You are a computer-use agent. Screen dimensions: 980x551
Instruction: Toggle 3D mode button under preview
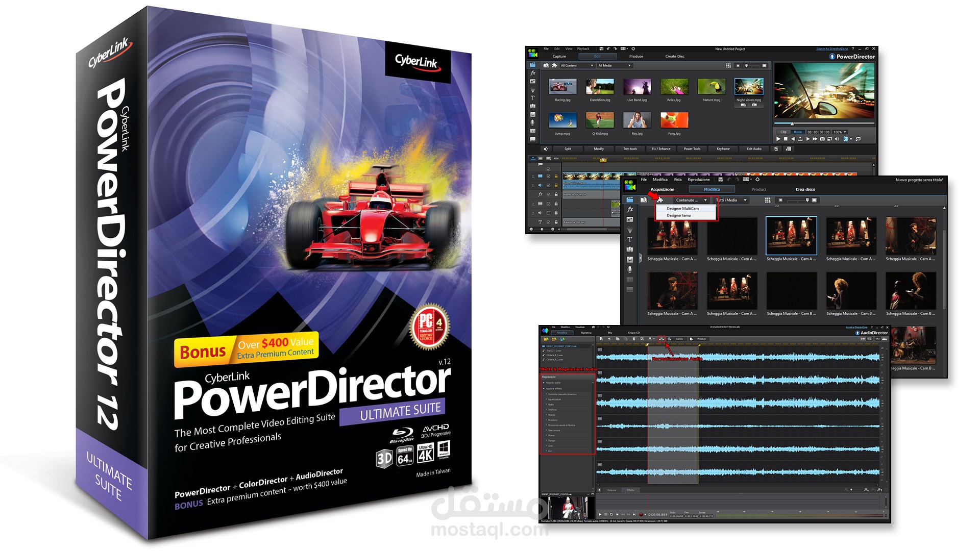(x=846, y=139)
